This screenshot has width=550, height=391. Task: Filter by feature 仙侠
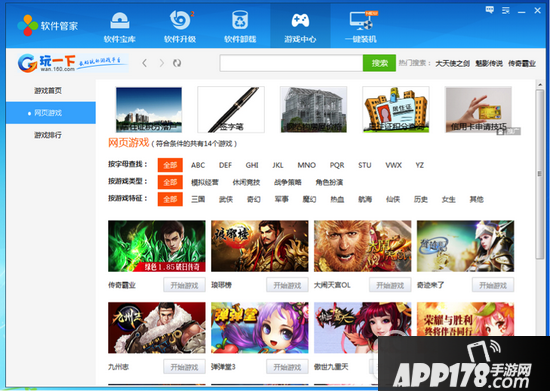click(x=393, y=200)
